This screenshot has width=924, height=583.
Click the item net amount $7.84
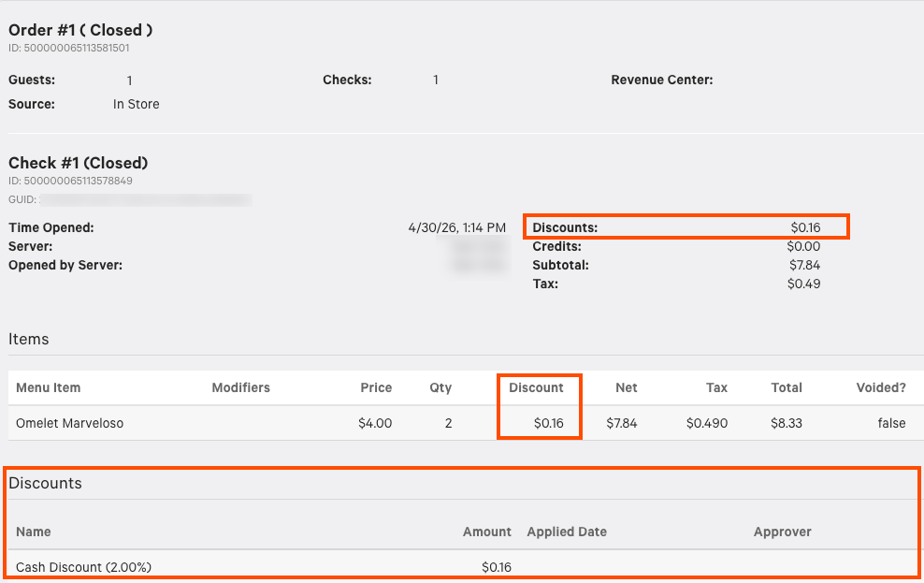[622, 423]
